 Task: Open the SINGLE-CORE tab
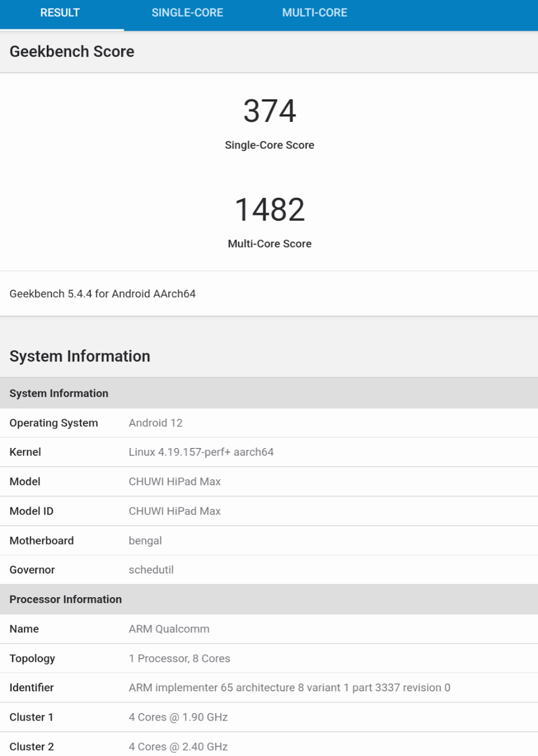[x=187, y=13]
